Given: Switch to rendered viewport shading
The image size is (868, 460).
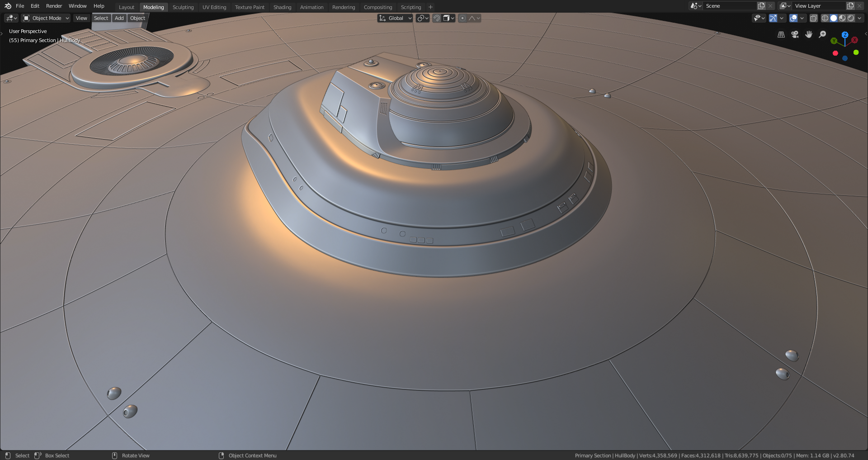Looking at the screenshot, I should (x=851, y=18).
